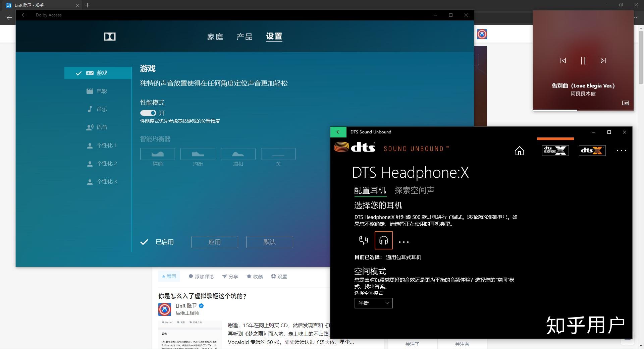
Task: Switch to the 探索空间声 tab
Action: (x=414, y=190)
